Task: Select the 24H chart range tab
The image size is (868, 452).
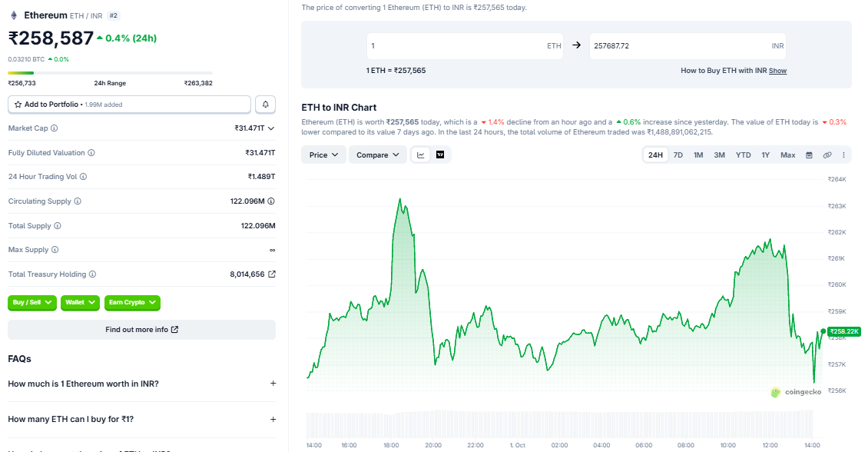Action: point(655,155)
